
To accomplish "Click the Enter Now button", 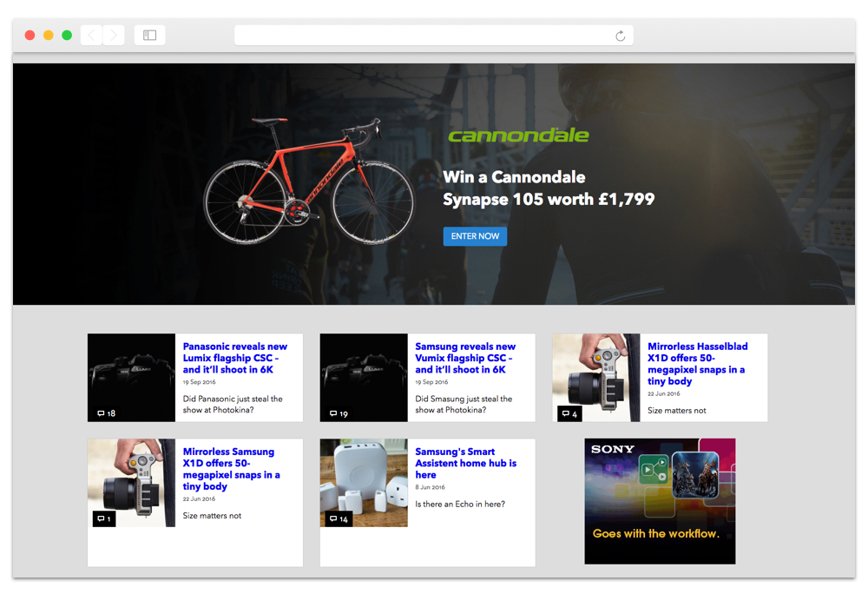I will point(475,236).
